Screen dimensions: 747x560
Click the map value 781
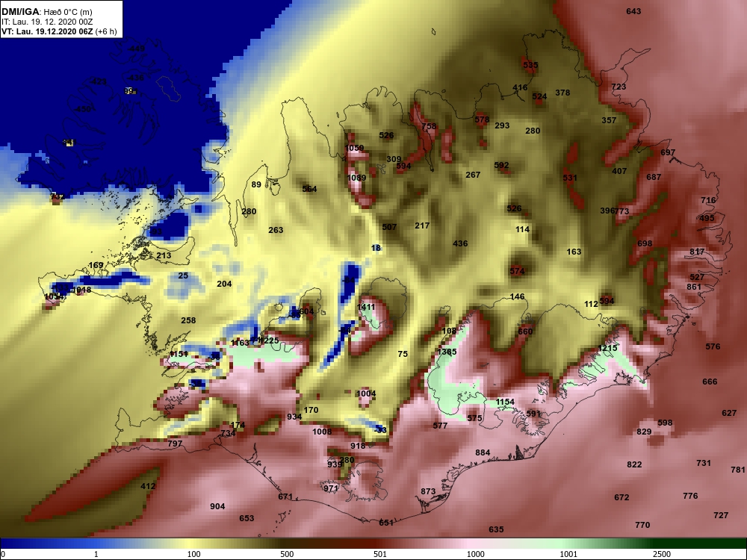coord(737,470)
